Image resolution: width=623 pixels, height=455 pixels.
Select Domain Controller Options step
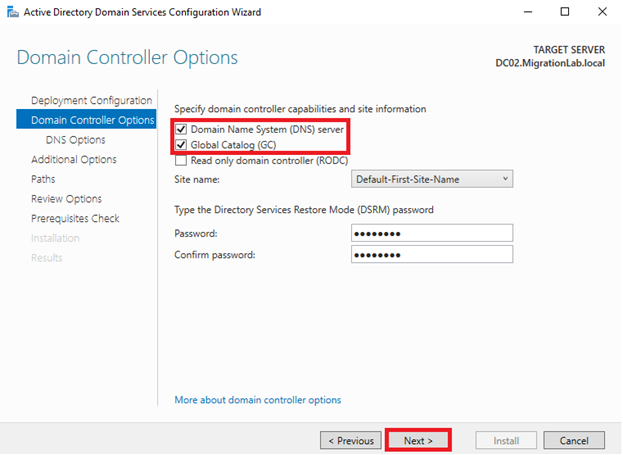tap(86, 120)
